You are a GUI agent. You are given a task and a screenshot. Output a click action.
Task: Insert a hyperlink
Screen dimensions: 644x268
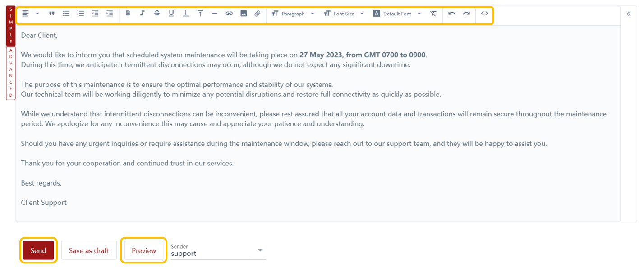(x=229, y=14)
